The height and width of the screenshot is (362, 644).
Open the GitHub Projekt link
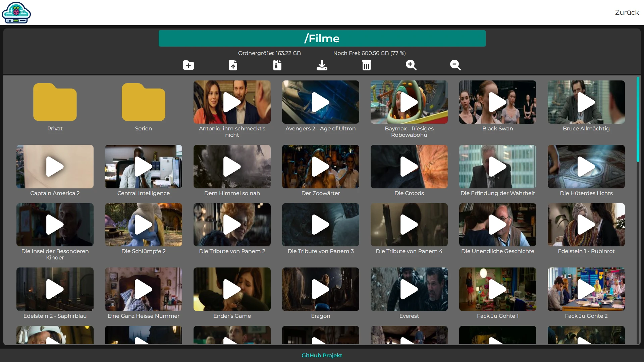(322, 355)
